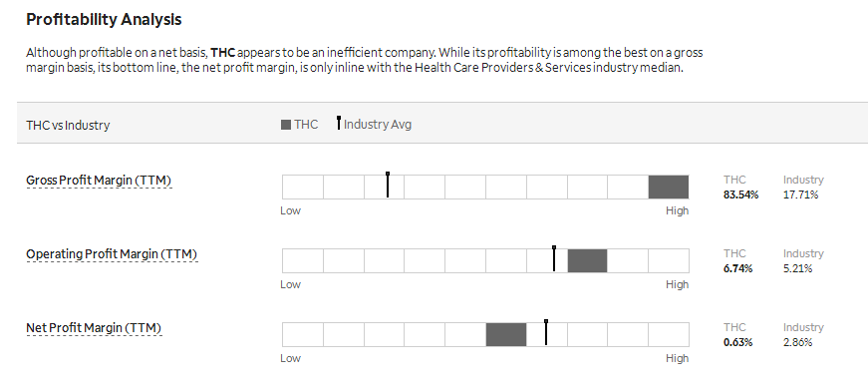
Task: Click Net Profit Margin industry average marker
Action: [546, 332]
